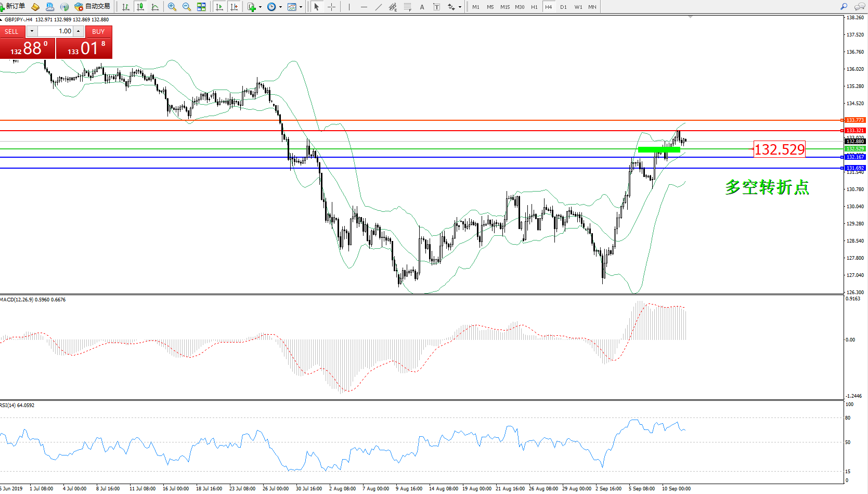Click the lot volume field showing 1.00

coord(56,31)
